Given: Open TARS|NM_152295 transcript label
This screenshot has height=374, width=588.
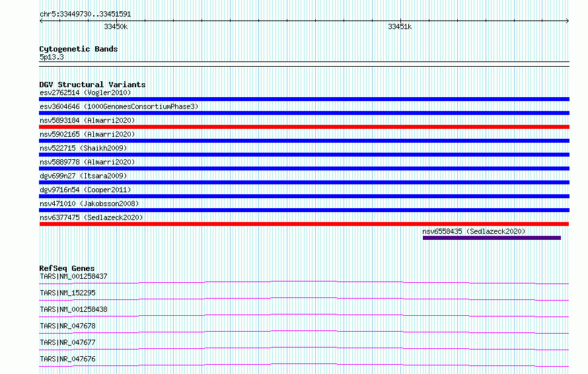Looking at the screenshot, I should coord(67,293).
